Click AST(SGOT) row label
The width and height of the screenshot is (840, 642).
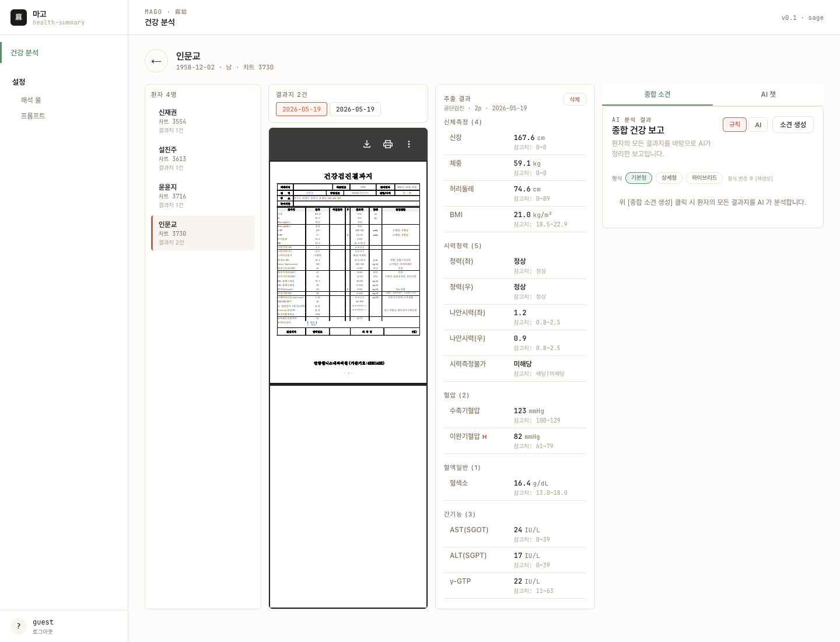click(469, 530)
